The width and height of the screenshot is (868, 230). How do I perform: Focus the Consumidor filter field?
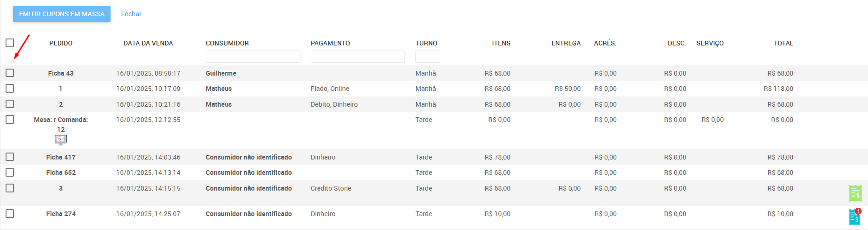253,57
